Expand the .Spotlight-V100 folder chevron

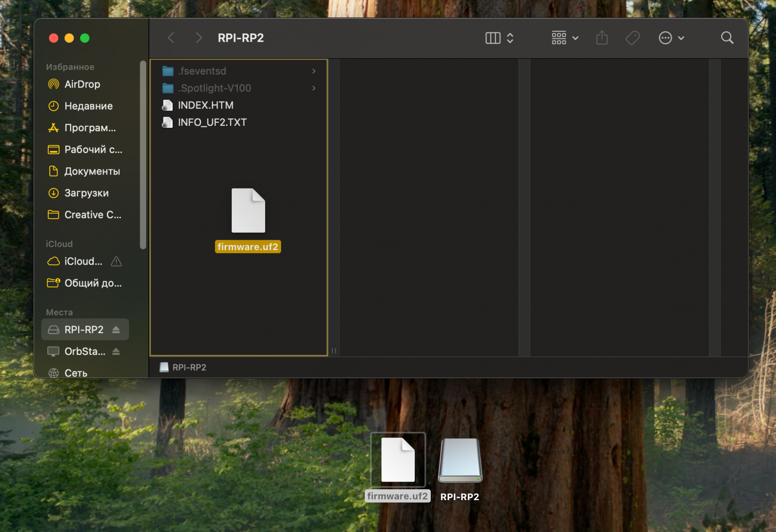point(314,88)
